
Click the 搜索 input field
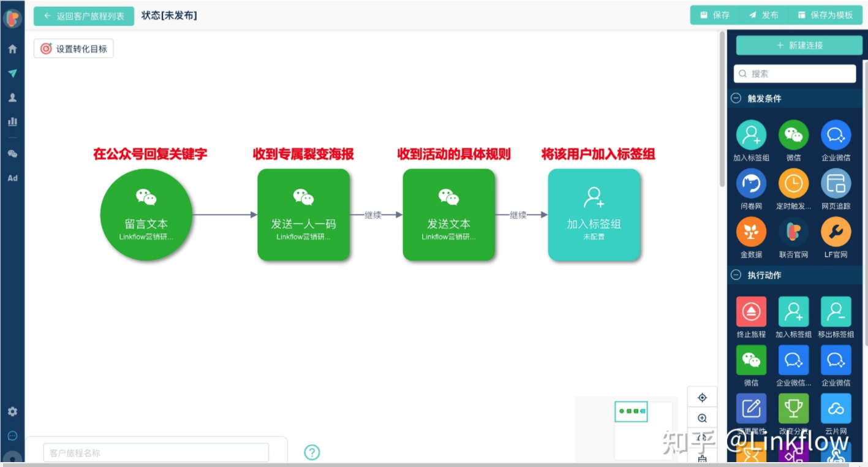coord(794,74)
